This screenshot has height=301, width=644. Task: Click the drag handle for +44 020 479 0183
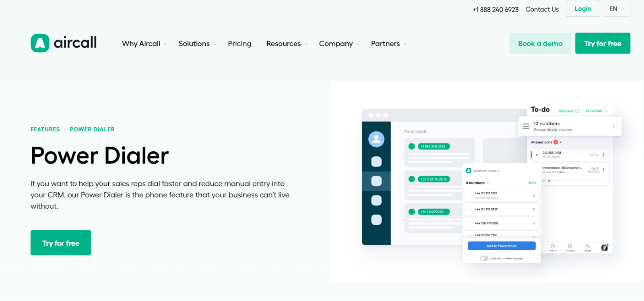pos(534,223)
